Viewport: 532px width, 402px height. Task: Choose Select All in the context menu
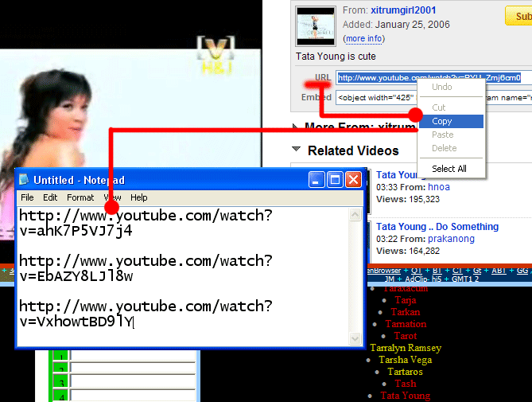(x=451, y=169)
